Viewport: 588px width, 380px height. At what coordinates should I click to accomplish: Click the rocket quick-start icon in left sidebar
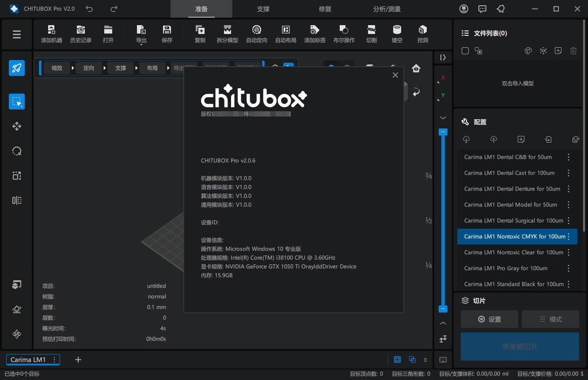(17, 68)
